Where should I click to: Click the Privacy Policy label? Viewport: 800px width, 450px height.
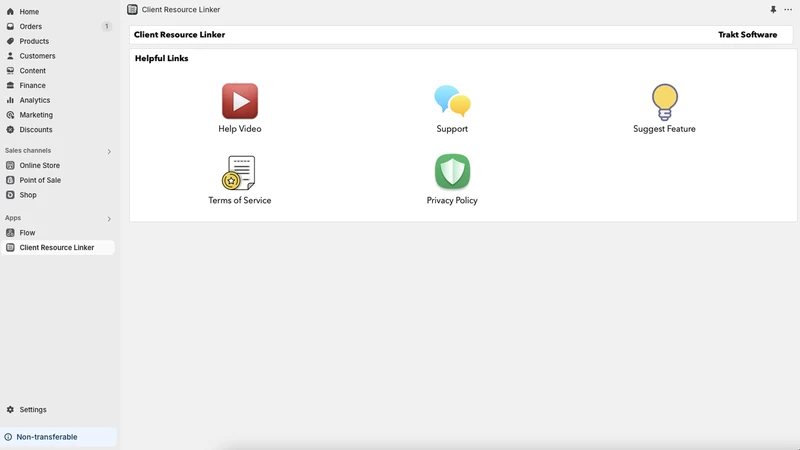(x=452, y=201)
